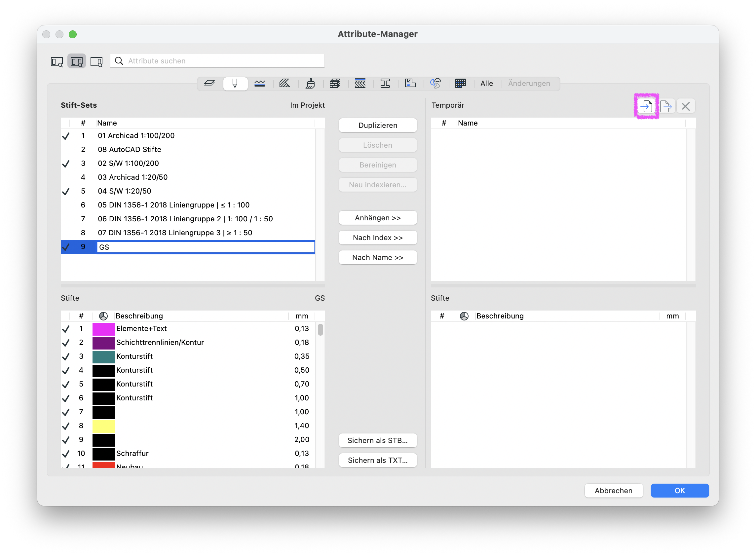The width and height of the screenshot is (756, 555).
Task: Sort Stift-Sets by Name column header
Action: click(x=205, y=123)
